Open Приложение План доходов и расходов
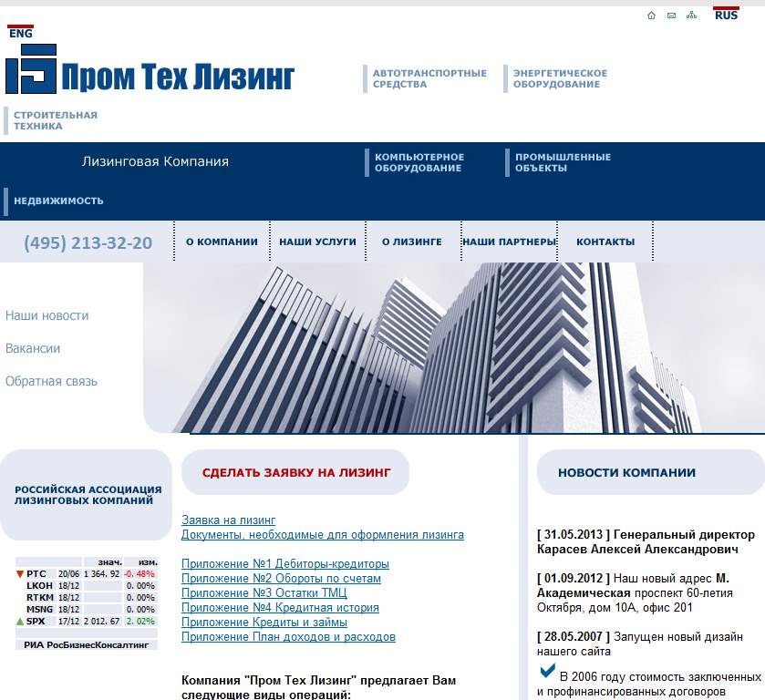 288,637
